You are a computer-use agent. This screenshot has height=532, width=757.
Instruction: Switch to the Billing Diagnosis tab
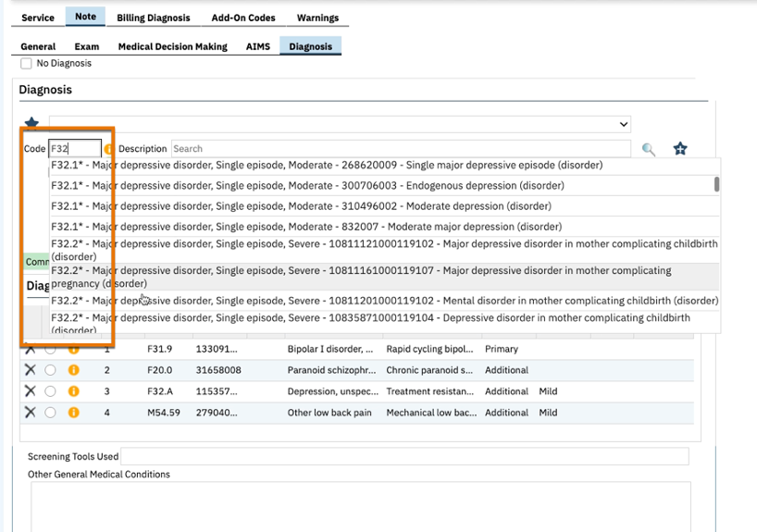tap(154, 18)
